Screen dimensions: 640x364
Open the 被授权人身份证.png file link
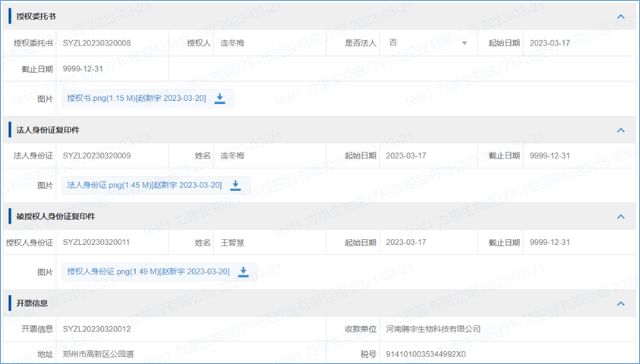pos(148,271)
